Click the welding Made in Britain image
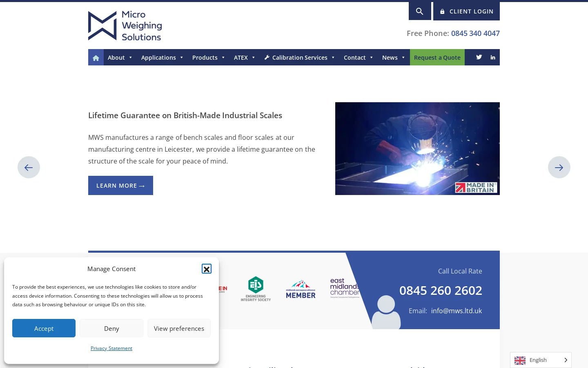This screenshot has width=588, height=368. click(x=417, y=148)
